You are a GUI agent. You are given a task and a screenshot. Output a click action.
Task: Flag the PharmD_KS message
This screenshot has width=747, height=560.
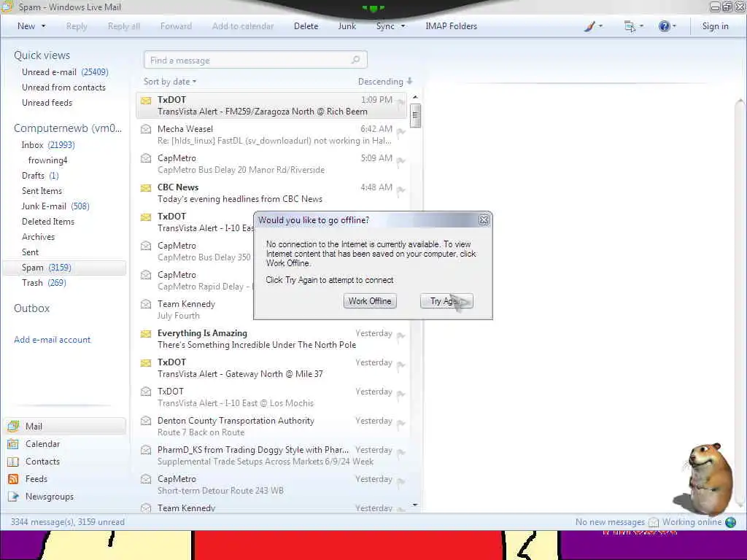point(401,452)
